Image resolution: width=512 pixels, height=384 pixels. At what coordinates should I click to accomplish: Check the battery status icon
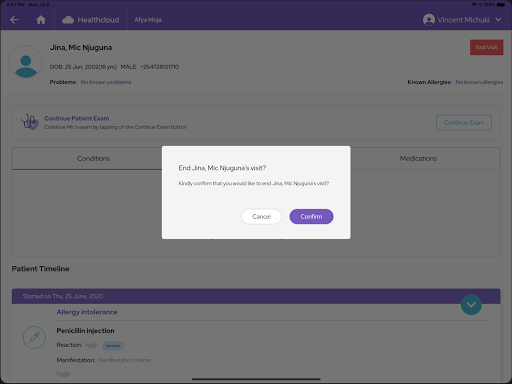tap(501, 5)
